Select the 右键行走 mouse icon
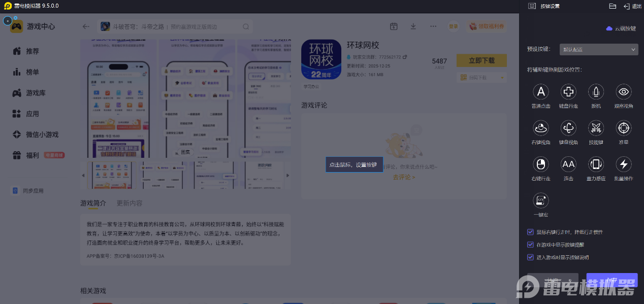644x304 pixels. coord(541,164)
